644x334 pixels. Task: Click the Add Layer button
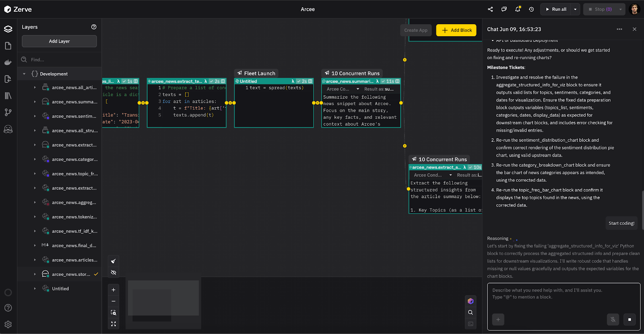point(59,41)
